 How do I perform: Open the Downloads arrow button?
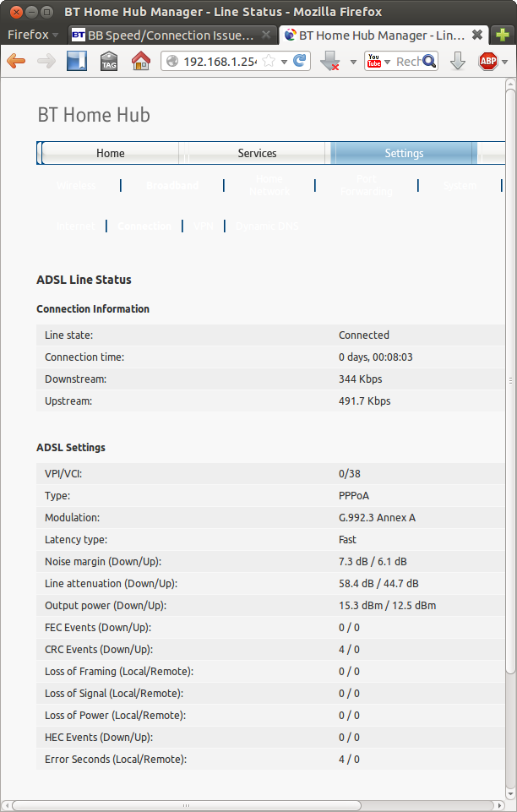point(458,61)
